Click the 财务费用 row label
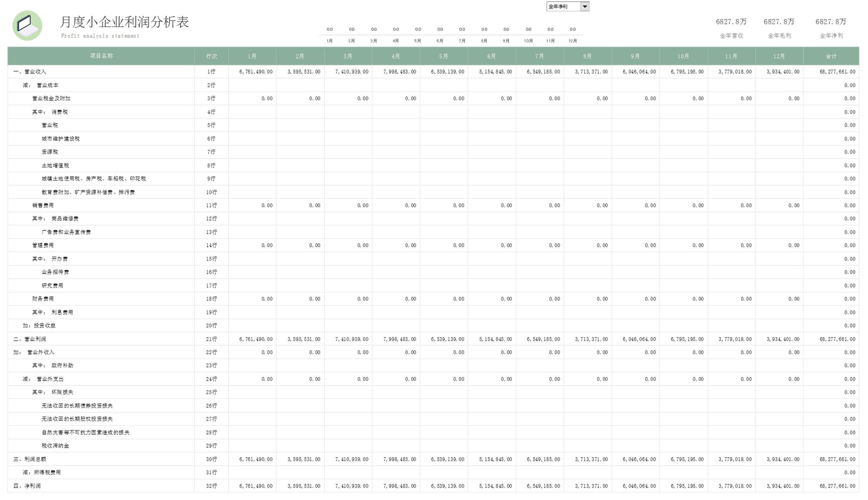The height and width of the screenshot is (500, 868). (43, 299)
